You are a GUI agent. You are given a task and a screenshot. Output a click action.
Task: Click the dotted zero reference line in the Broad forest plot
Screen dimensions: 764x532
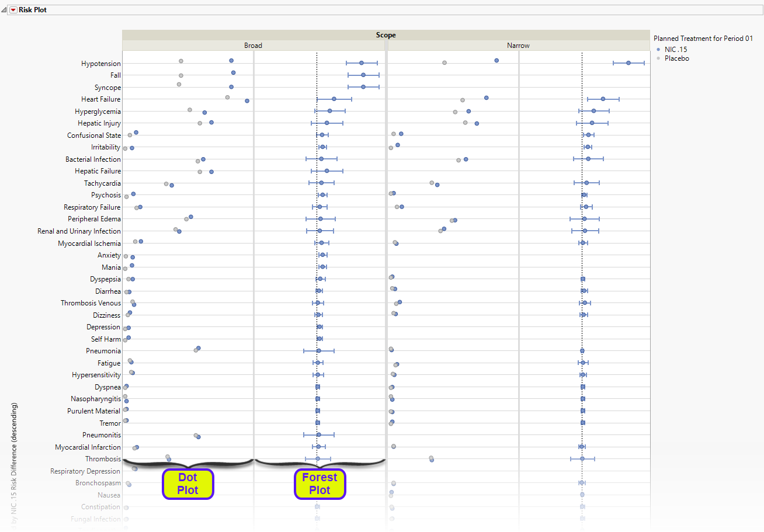tap(317, 263)
